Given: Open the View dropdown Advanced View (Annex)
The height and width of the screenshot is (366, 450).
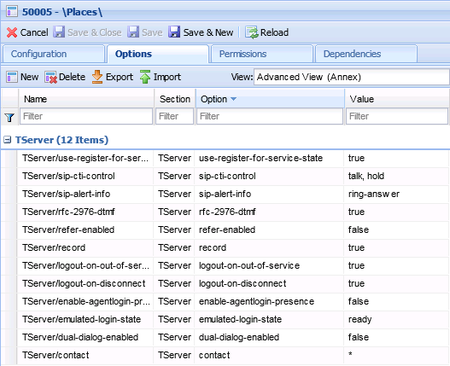Looking at the screenshot, I should (x=351, y=77).
